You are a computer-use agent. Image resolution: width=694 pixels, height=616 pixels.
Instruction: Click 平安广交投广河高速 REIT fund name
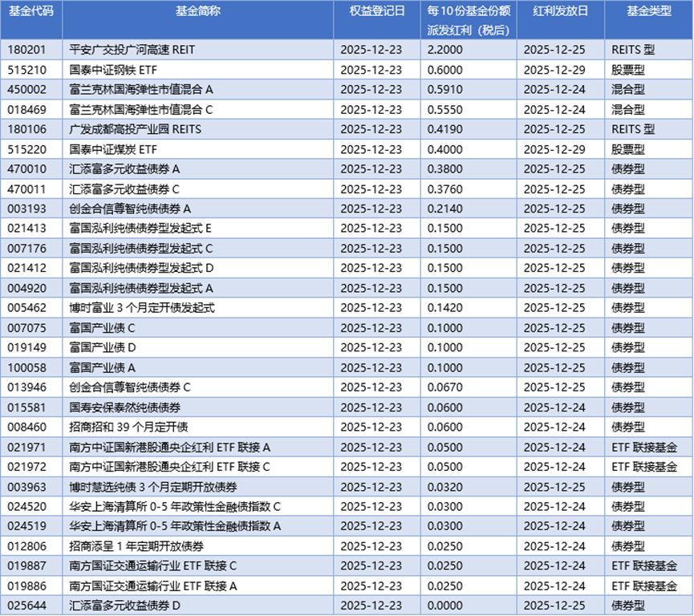(132, 50)
